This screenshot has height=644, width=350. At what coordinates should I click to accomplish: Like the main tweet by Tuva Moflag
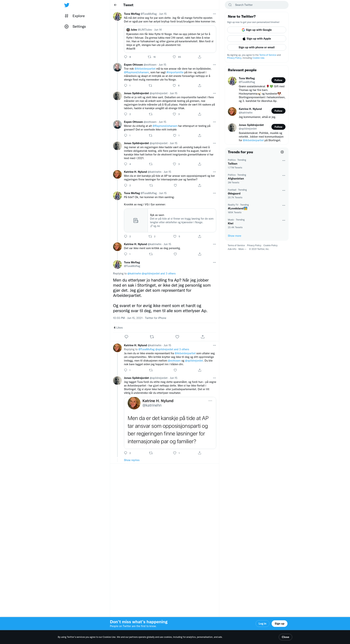click(177, 337)
